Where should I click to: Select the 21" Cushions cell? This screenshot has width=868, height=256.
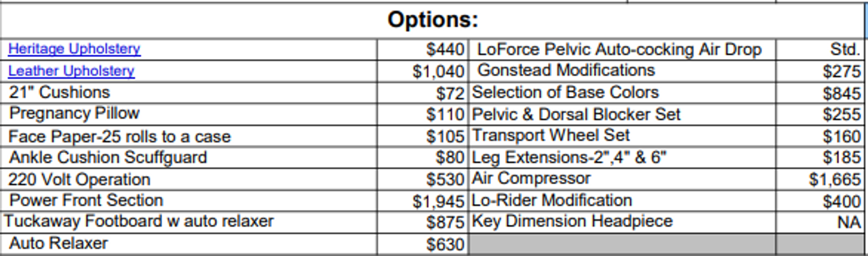pyautogui.click(x=189, y=92)
